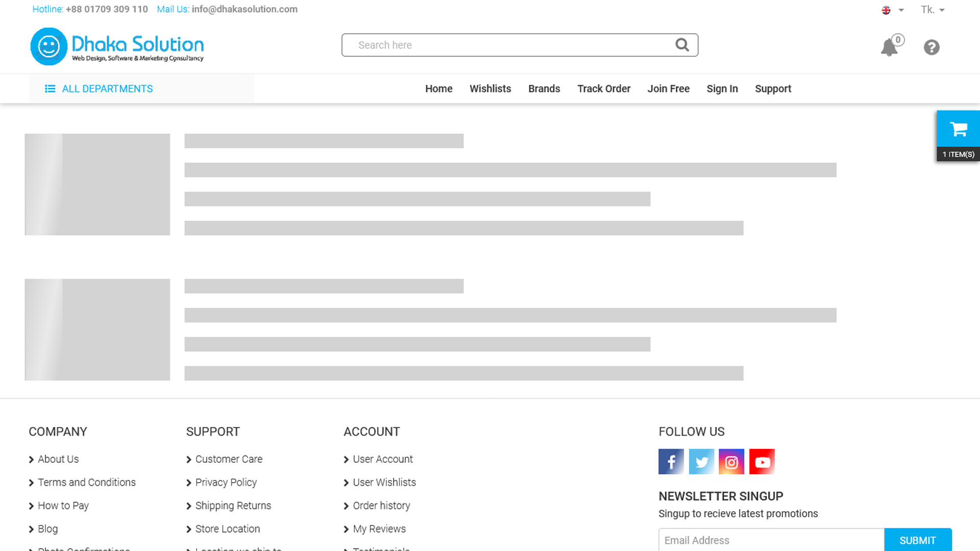Open the floating cart with 1 item

958,136
